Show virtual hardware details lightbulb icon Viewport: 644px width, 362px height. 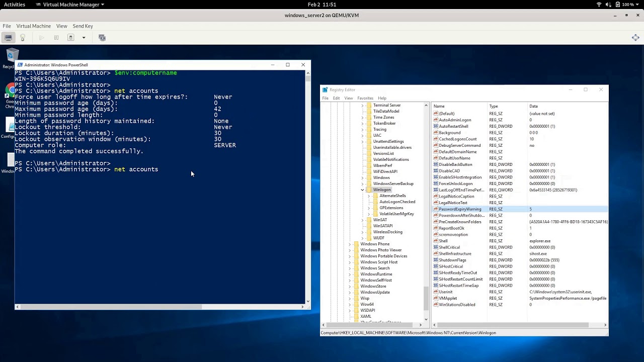tap(23, 38)
